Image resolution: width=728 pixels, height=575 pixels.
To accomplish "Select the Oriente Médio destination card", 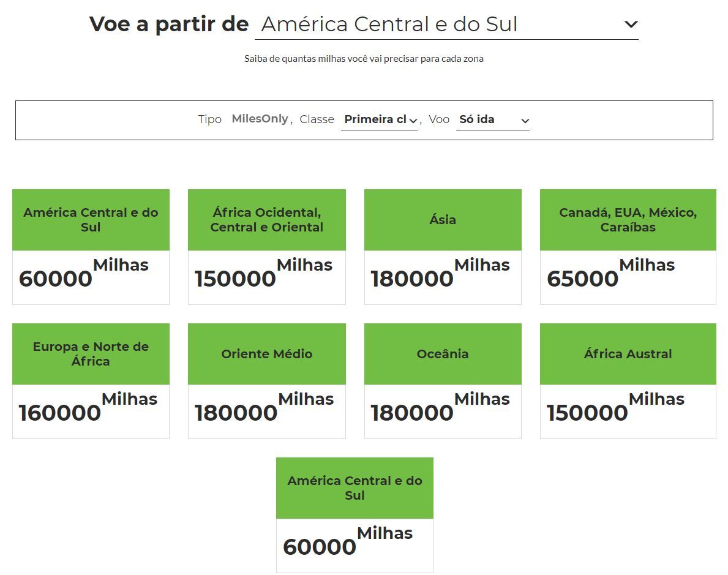I will click(267, 381).
